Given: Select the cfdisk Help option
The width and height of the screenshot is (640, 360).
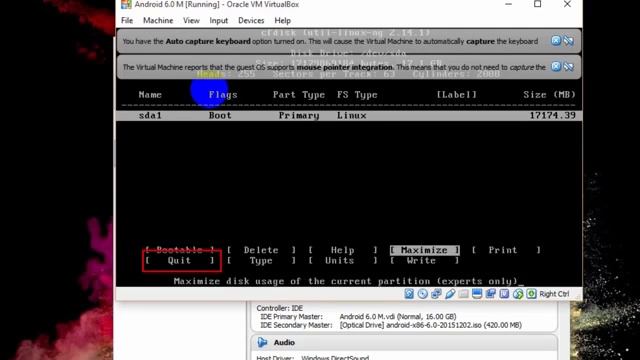Looking at the screenshot, I should (x=342, y=250).
